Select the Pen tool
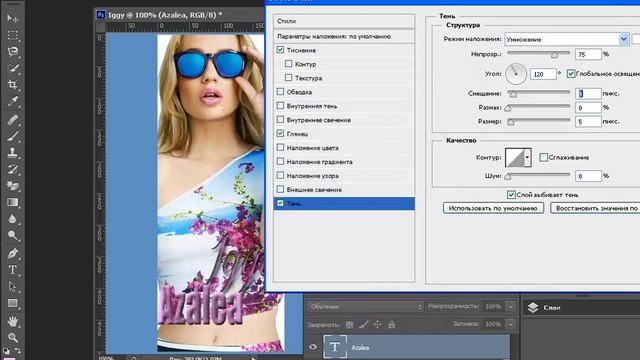This screenshot has width=640, height=360. pyautogui.click(x=13, y=253)
